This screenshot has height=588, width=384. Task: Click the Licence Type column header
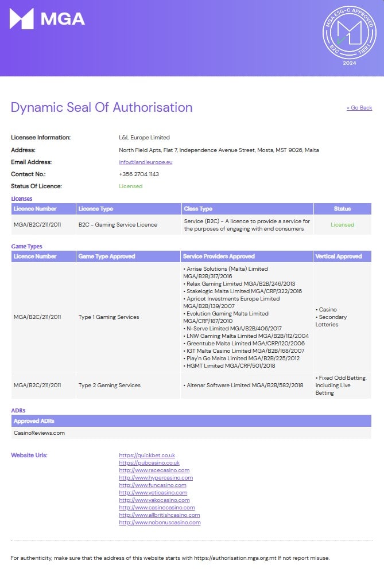click(x=96, y=209)
